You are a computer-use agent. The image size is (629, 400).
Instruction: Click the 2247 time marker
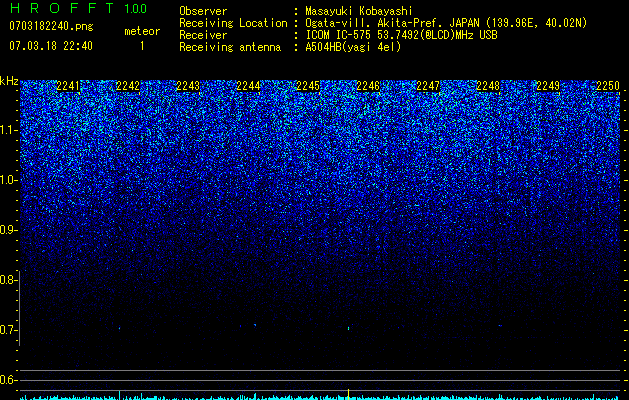[x=428, y=86]
